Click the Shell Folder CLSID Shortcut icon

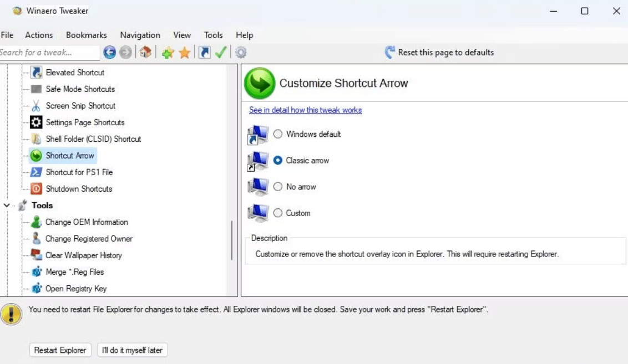(36, 139)
